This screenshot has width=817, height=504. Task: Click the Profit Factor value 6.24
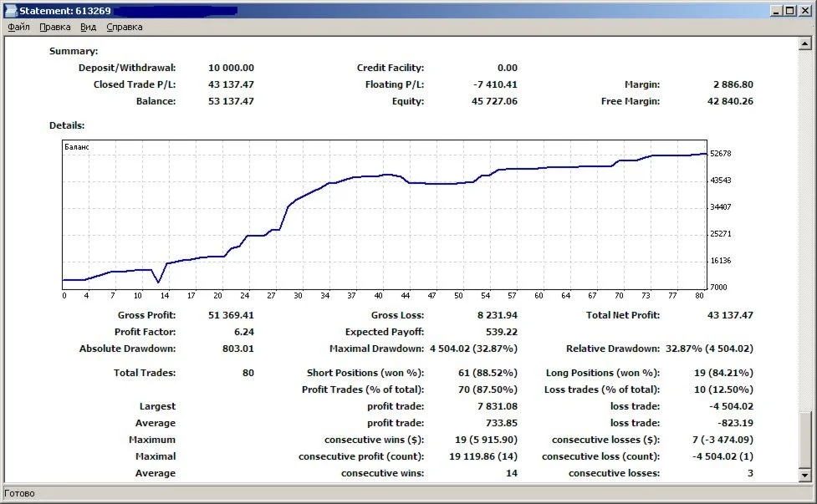[x=243, y=332]
